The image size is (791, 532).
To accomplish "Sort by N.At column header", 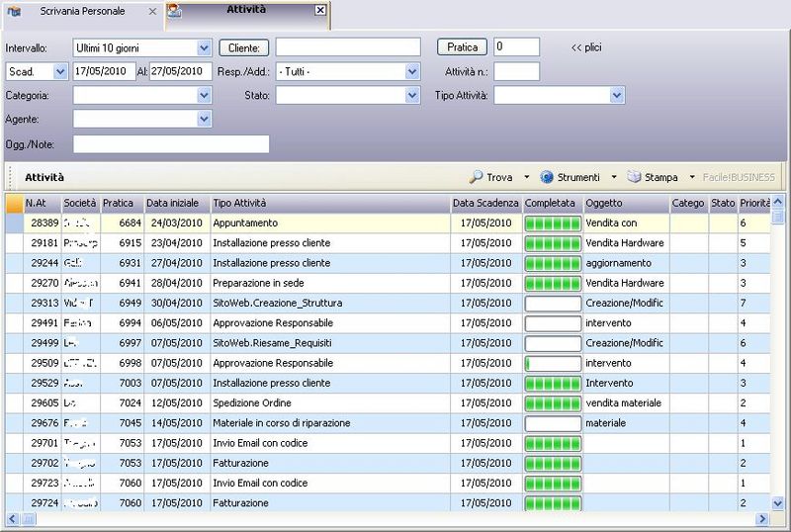I will pyautogui.click(x=43, y=203).
